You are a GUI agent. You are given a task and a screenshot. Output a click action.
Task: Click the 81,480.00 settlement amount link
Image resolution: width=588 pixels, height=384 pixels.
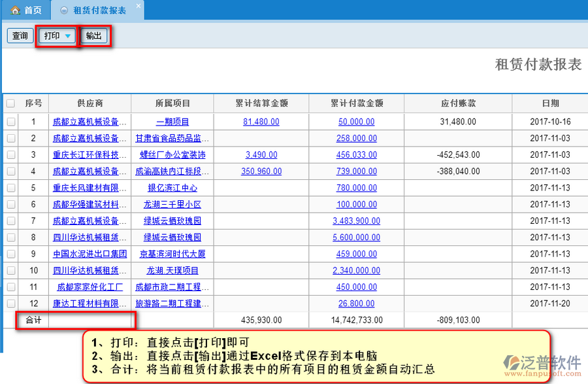pos(261,122)
